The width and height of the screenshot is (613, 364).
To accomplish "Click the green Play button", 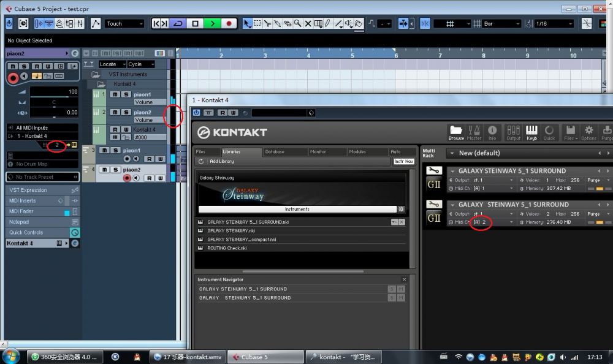I will pyautogui.click(x=212, y=23).
